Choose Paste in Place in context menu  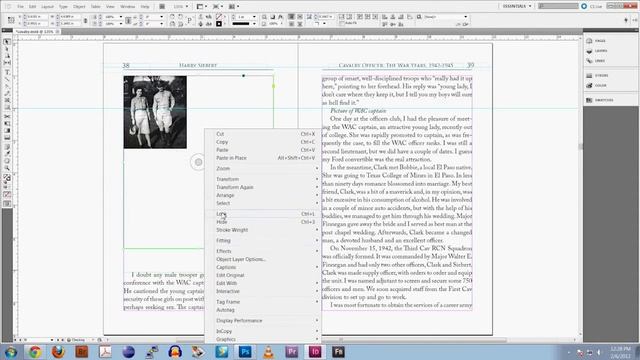(x=263, y=158)
